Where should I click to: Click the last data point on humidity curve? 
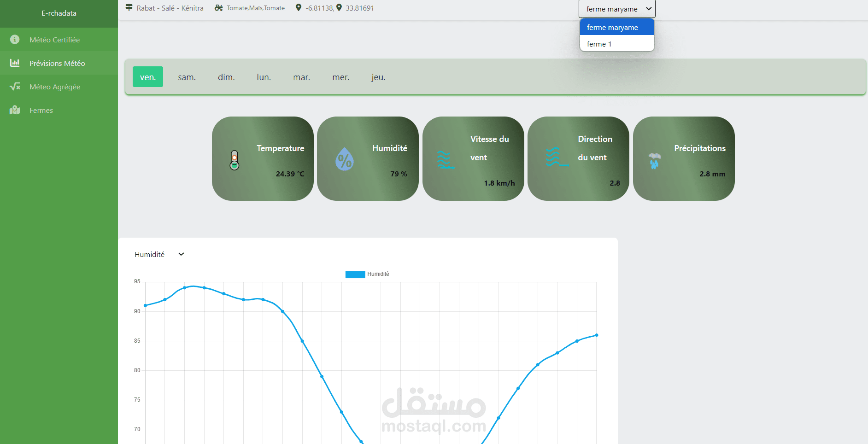coord(597,335)
